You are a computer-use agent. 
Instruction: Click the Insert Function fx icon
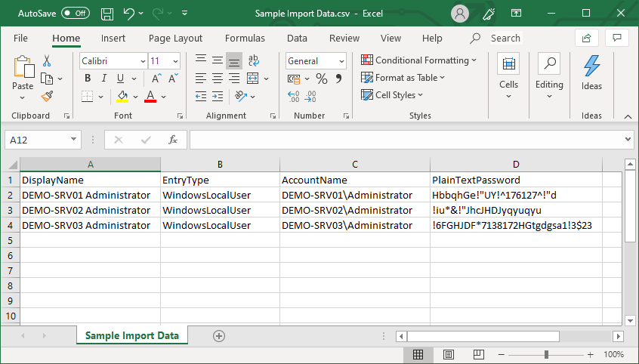point(173,140)
